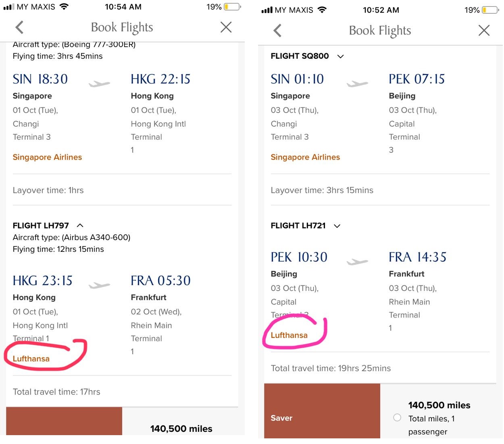This screenshot has width=504, height=444.
Task: Select the 140,500 miles Saver radio button
Action: click(397, 417)
